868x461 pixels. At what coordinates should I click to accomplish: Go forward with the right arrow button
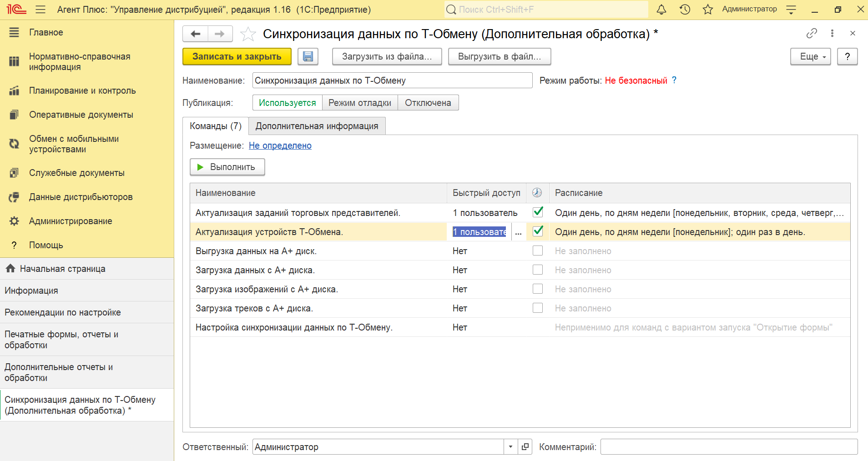coord(220,34)
